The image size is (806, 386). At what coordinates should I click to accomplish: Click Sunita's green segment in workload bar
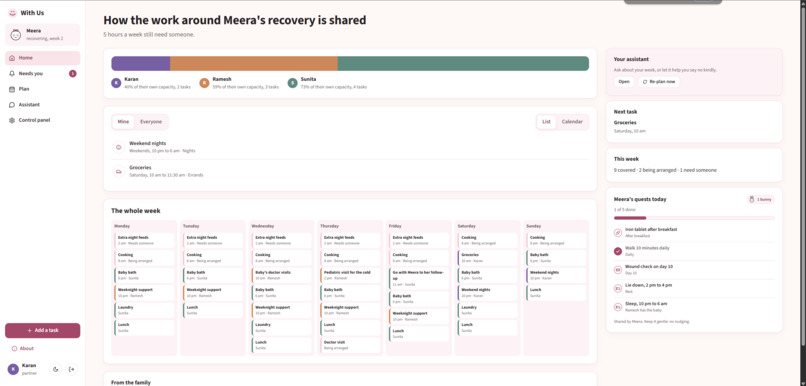[463, 64]
